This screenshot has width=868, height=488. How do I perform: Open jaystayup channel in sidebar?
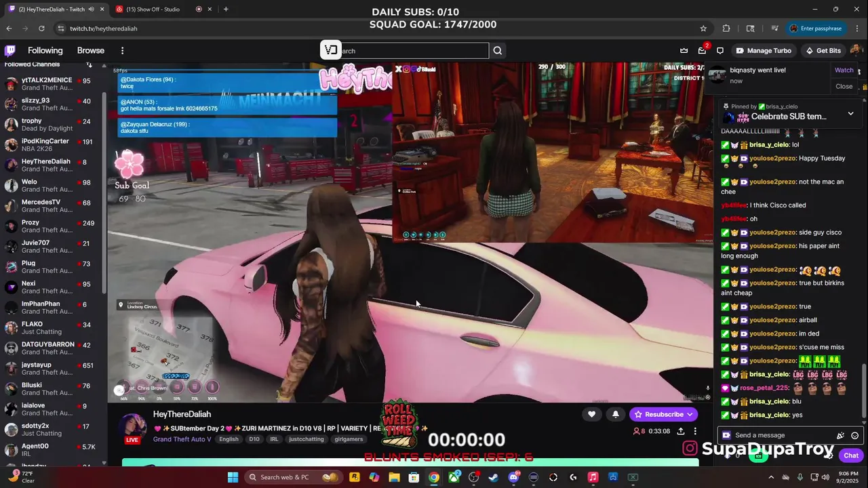pyautogui.click(x=51, y=369)
